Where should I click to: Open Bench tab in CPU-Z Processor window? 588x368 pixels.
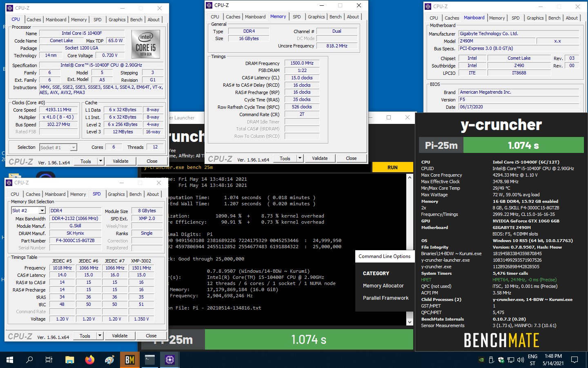(136, 20)
